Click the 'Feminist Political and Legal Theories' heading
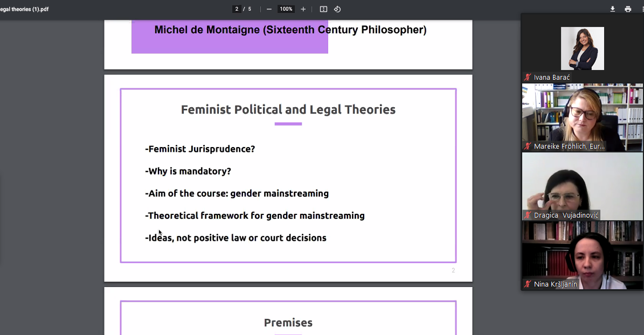 coord(288,110)
